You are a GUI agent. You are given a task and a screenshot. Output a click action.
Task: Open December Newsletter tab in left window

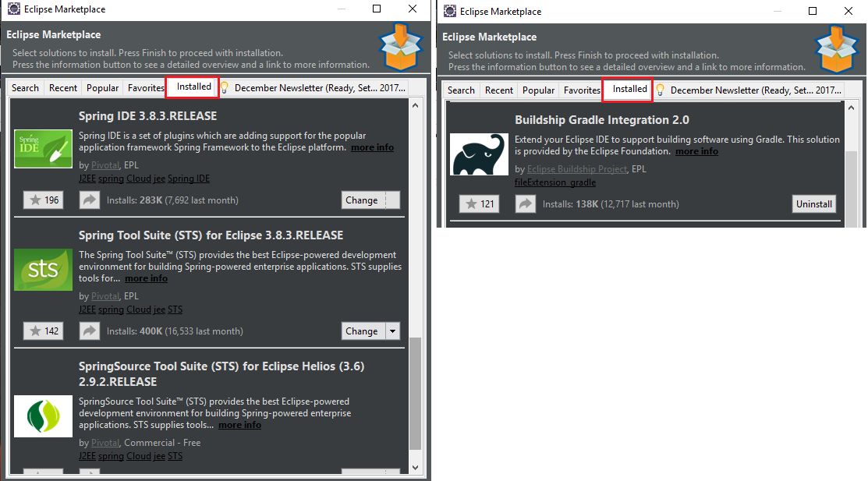[320, 88]
